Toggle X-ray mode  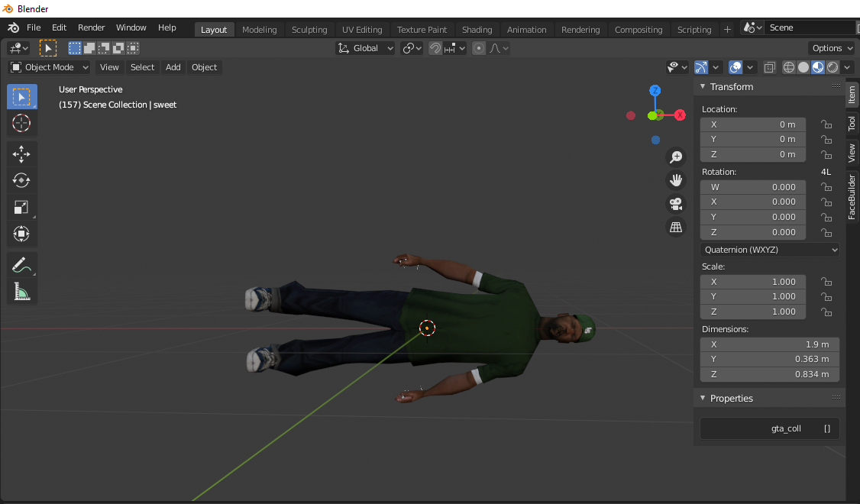(x=770, y=67)
